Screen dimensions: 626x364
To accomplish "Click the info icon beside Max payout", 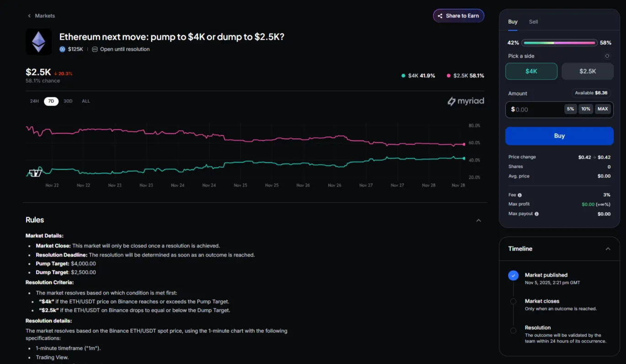I will click(536, 214).
